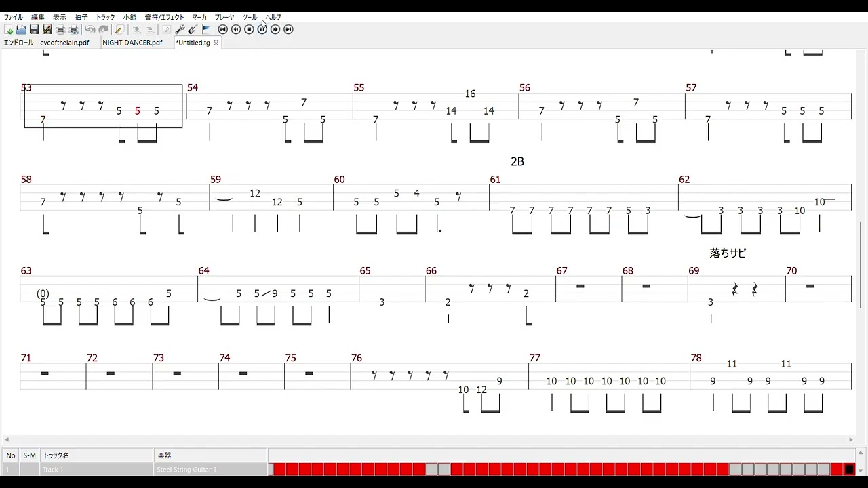Create a new song with the New file icon
This screenshot has height=488, width=868.
pos(9,30)
